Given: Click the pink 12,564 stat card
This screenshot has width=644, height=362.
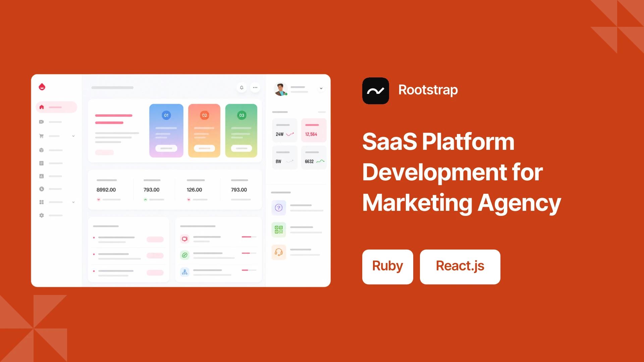Looking at the screenshot, I should [x=314, y=130].
